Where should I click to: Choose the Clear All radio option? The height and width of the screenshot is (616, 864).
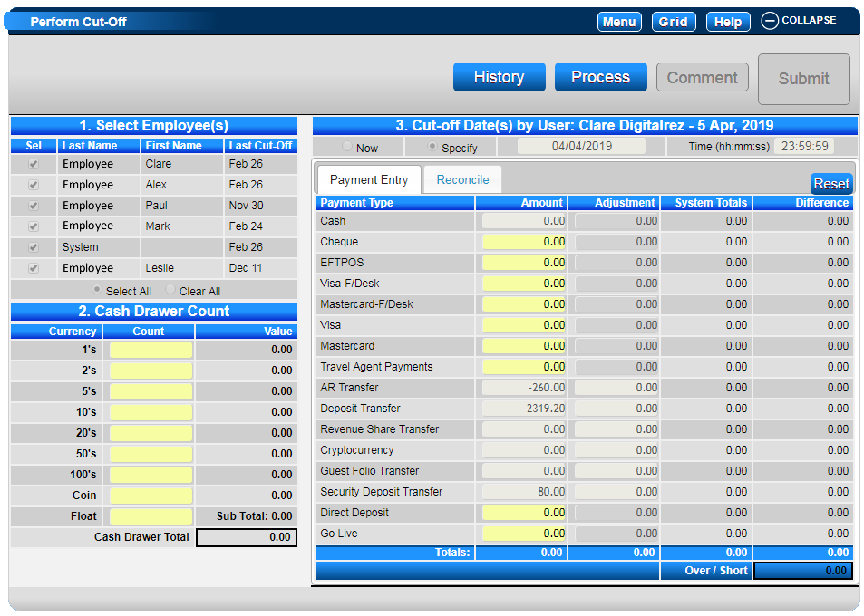coord(170,290)
